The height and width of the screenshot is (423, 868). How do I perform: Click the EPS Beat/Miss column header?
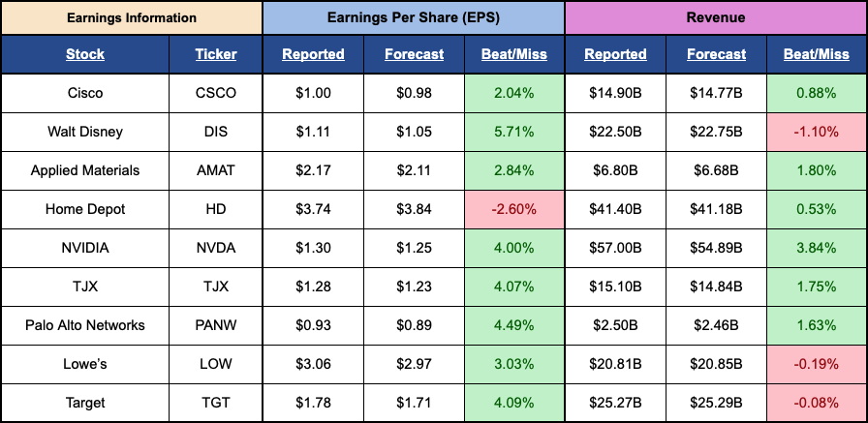(x=513, y=54)
